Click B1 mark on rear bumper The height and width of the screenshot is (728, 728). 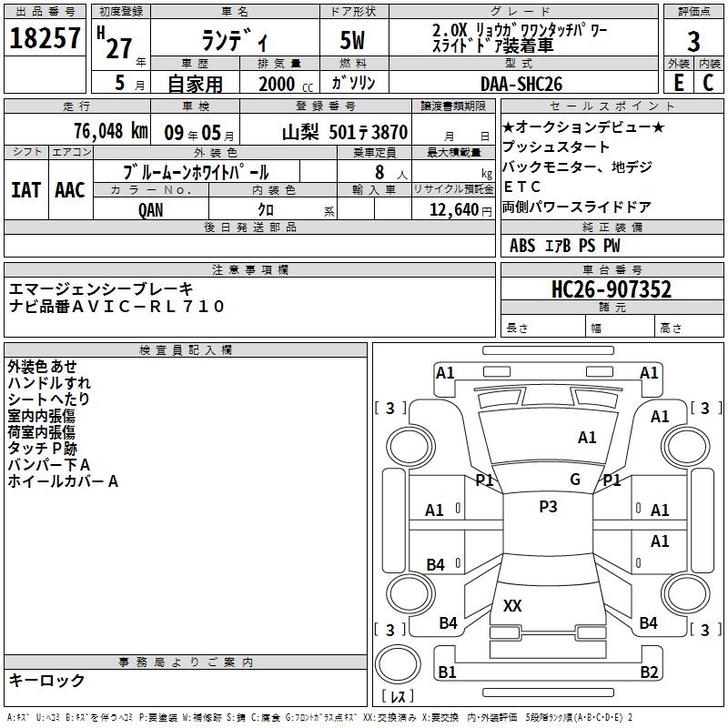click(x=447, y=672)
